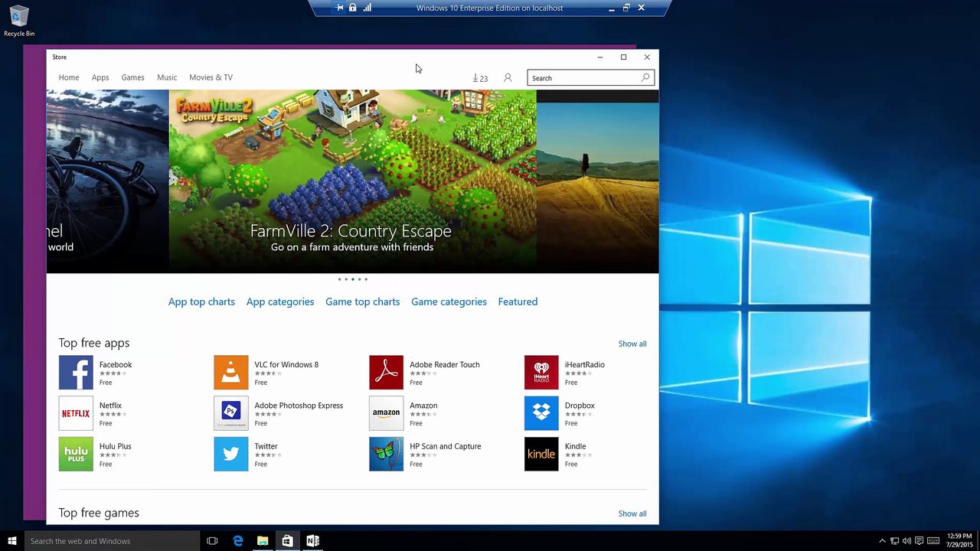The width and height of the screenshot is (980, 551).
Task: Click the taskbar search box
Action: (112, 541)
